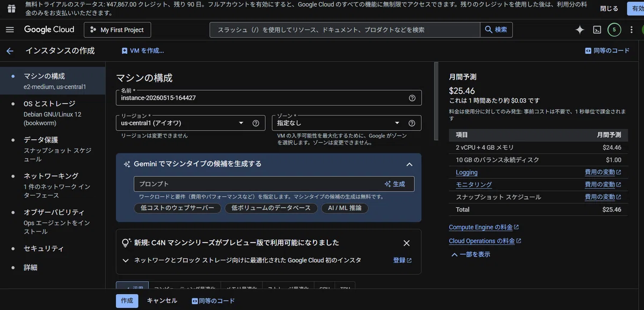Screen dimensions: 644x310
Task: Click 2 vCPU + 4 GB メモリ row
Action: [538, 147]
